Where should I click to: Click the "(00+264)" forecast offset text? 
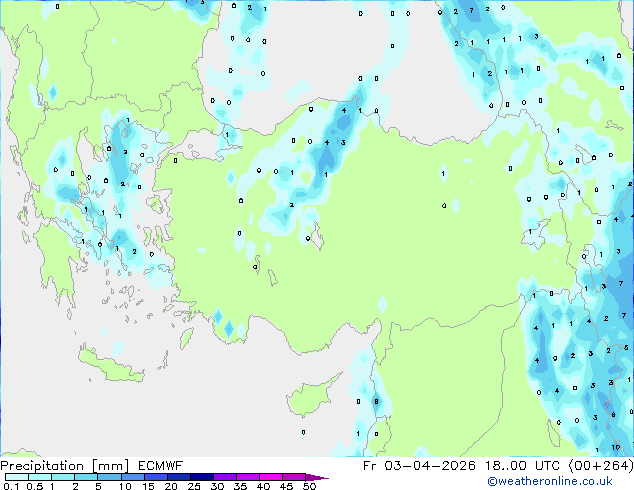tap(601, 466)
